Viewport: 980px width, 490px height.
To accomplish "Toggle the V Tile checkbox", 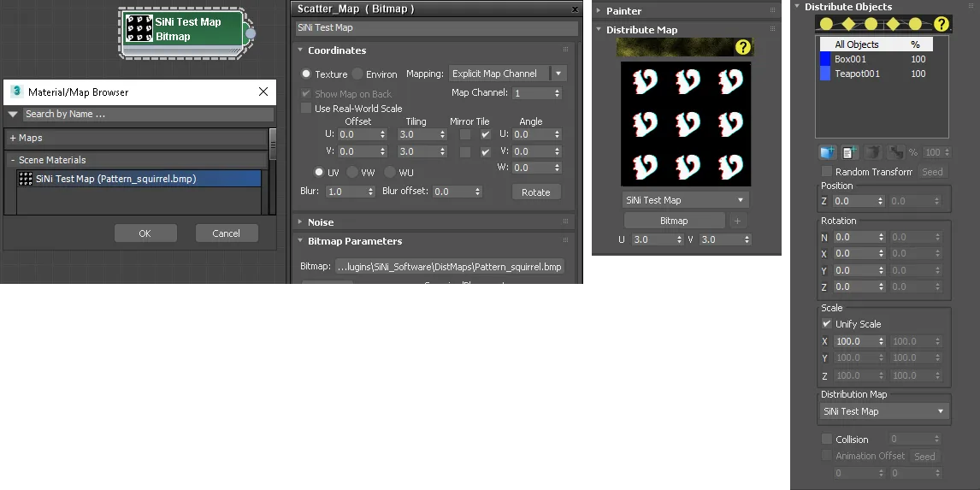I will coord(485,152).
